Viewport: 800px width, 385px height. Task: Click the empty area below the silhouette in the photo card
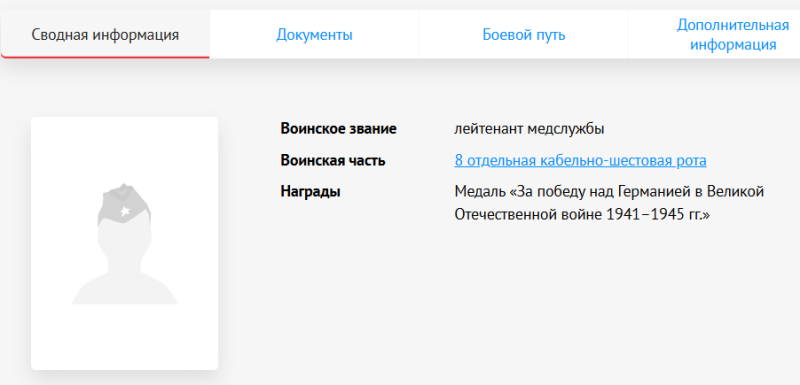click(x=124, y=337)
